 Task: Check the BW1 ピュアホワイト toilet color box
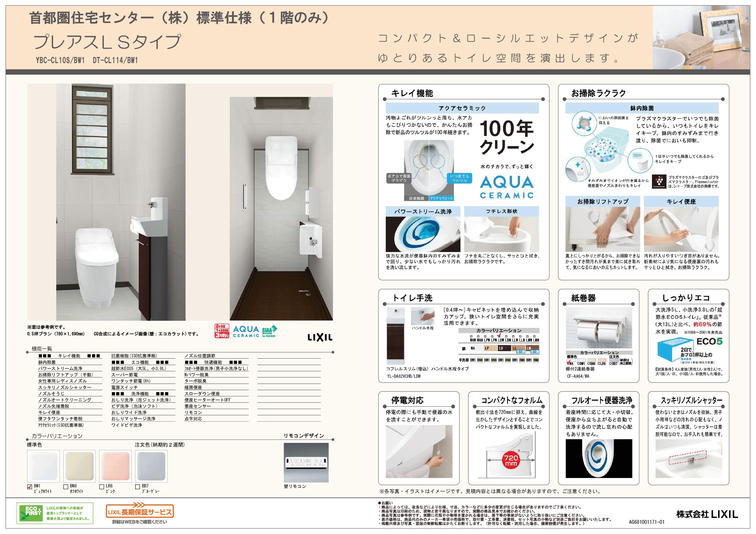(x=30, y=487)
